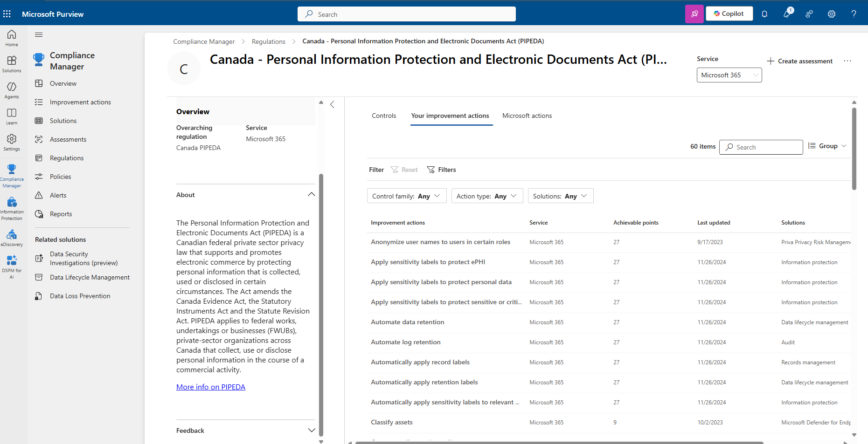Click Data Security Investigations icon
Viewport: 868px width, 444px height.
39,258
